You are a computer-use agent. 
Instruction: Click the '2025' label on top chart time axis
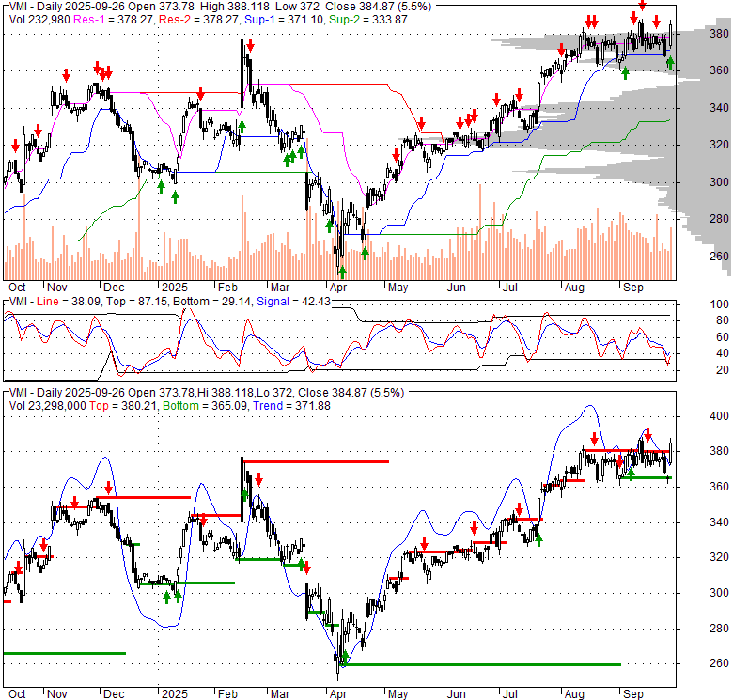[175, 288]
